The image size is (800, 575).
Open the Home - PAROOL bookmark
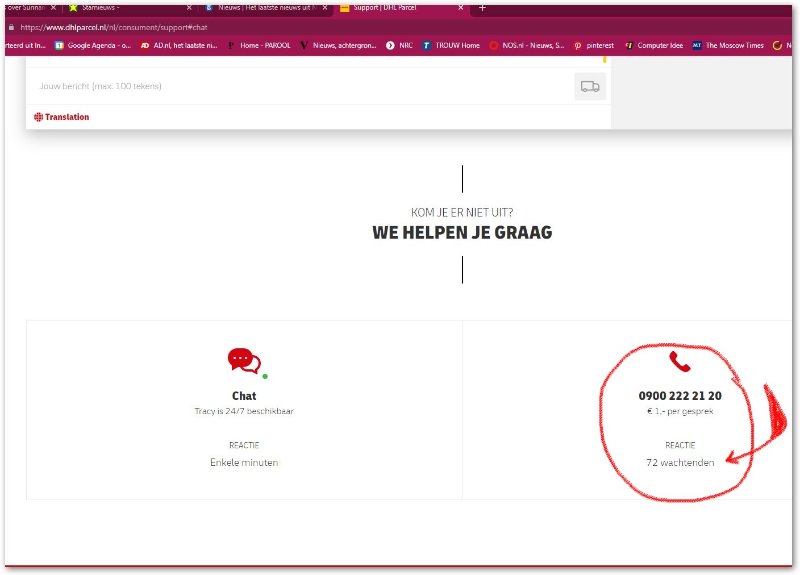[259, 45]
